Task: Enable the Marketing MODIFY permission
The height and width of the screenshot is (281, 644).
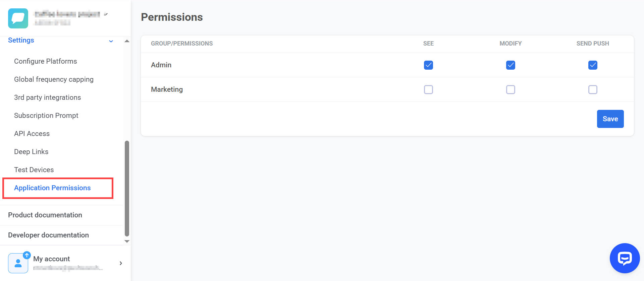Action: 511,89
